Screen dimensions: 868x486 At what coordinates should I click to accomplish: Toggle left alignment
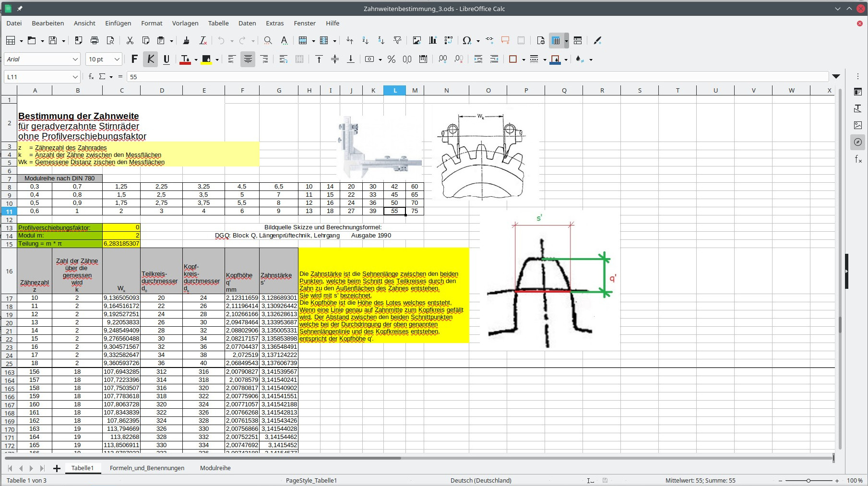point(231,59)
